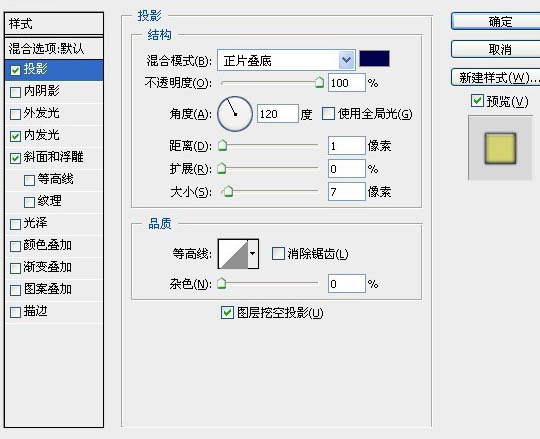The height and width of the screenshot is (439, 540).
Task: Toggle 使用全局光 checkbox
Action: click(x=328, y=113)
